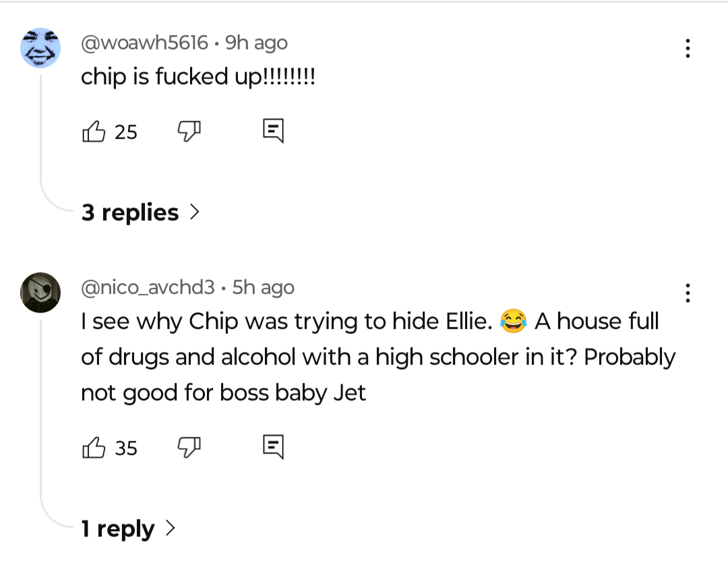The height and width of the screenshot is (575, 728).
Task: Open reply box for @woawh5616's comment
Action: pyautogui.click(x=273, y=131)
